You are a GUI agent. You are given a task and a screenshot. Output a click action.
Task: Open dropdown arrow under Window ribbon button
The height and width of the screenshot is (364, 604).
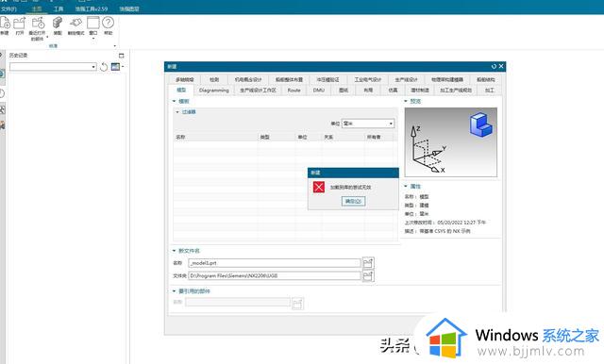pyautogui.click(x=93, y=39)
